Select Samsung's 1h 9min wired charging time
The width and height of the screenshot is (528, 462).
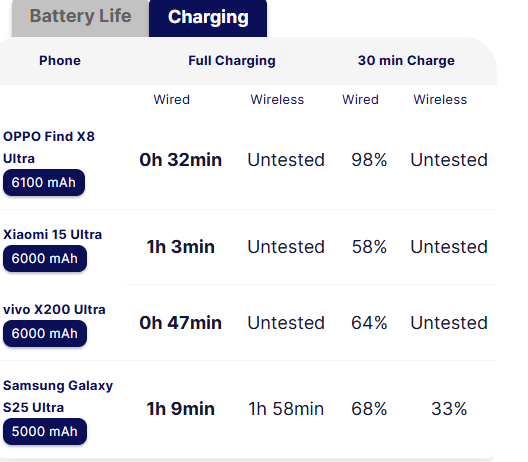tap(180, 409)
